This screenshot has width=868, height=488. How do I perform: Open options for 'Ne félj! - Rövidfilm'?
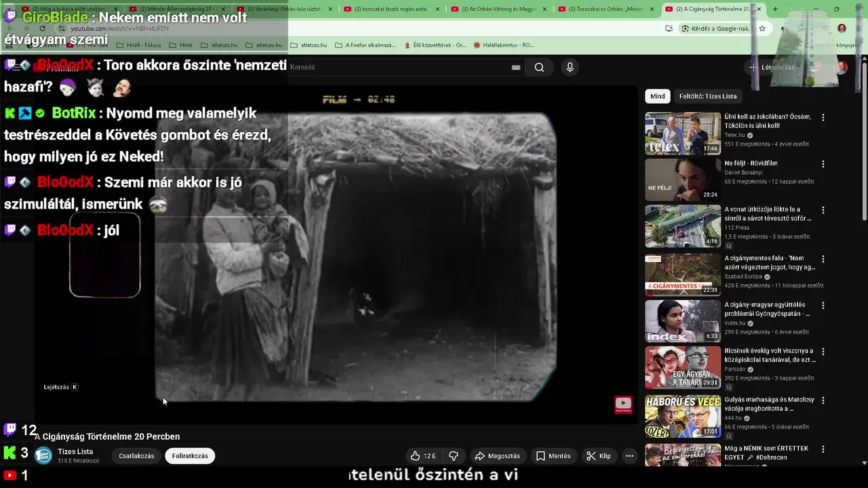point(823,164)
